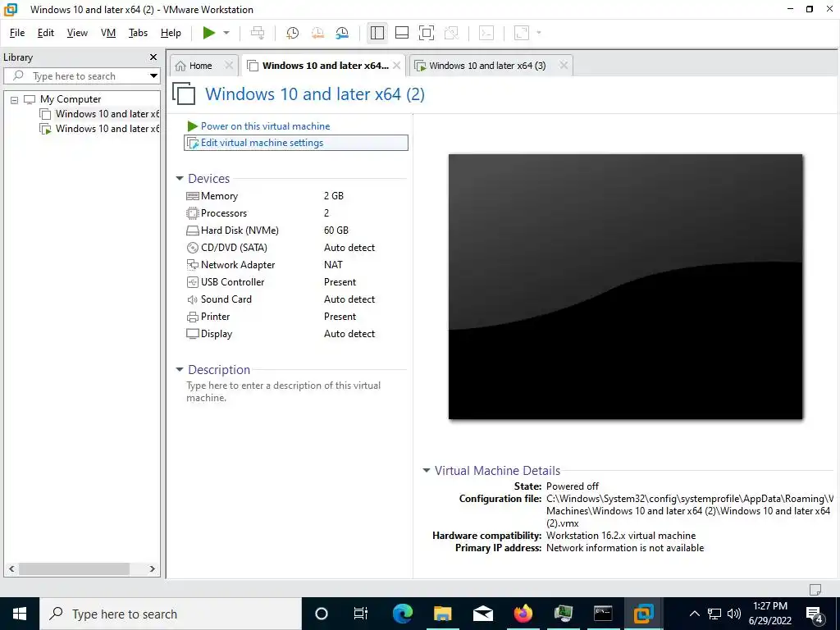This screenshot has width=840, height=630.
Task: Launch Firefox from the taskbar
Action: coord(523,614)
